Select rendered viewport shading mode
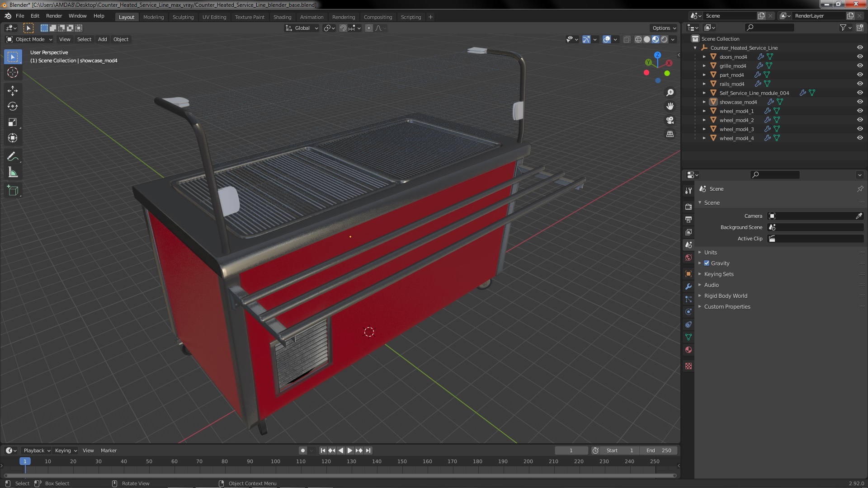The width and height of the screenshot is (868, 488). tap(664, 39)
